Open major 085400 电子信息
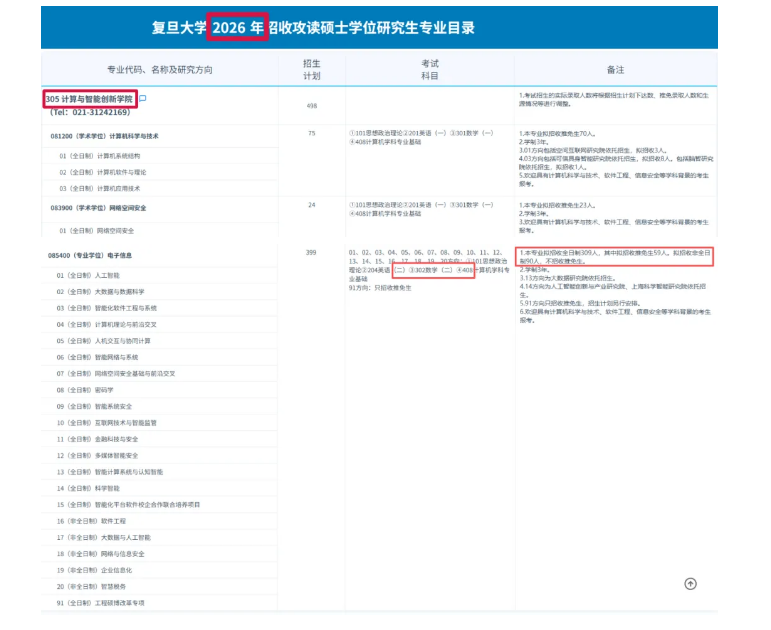Image resolution: width=771 pixels, height=630 pixels. (89, 256)
